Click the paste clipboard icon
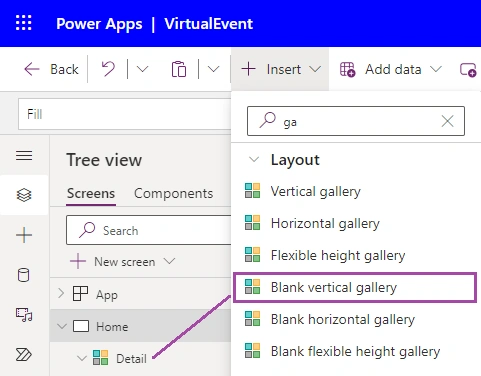The height and width of the screenshot is (376, 481). click(x=179, y=69)
